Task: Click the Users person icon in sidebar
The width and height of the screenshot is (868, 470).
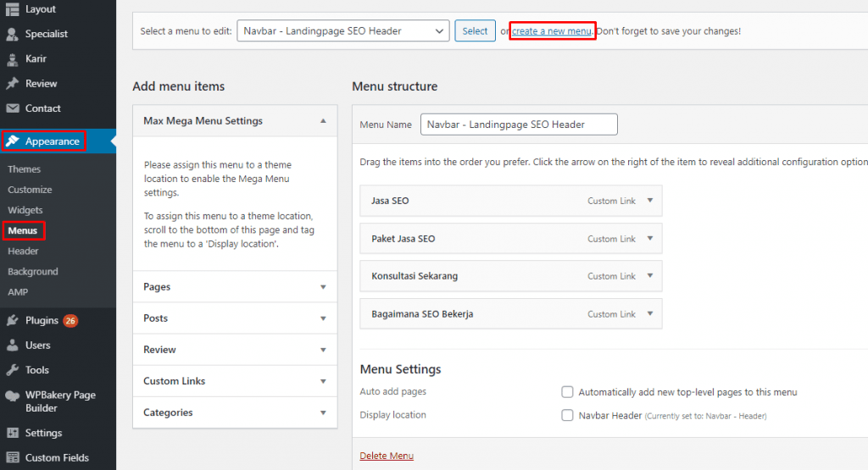Action: tap(13, 346)
